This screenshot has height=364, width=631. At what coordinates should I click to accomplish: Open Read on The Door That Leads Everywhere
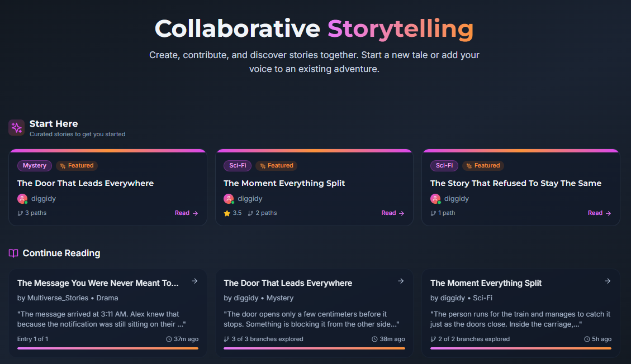click(x=186, y=213)
